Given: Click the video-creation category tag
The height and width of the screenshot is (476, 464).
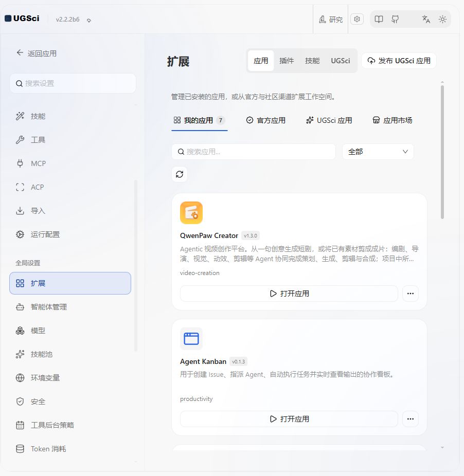Looking at the screenshot, I should [x=200, y=273].
